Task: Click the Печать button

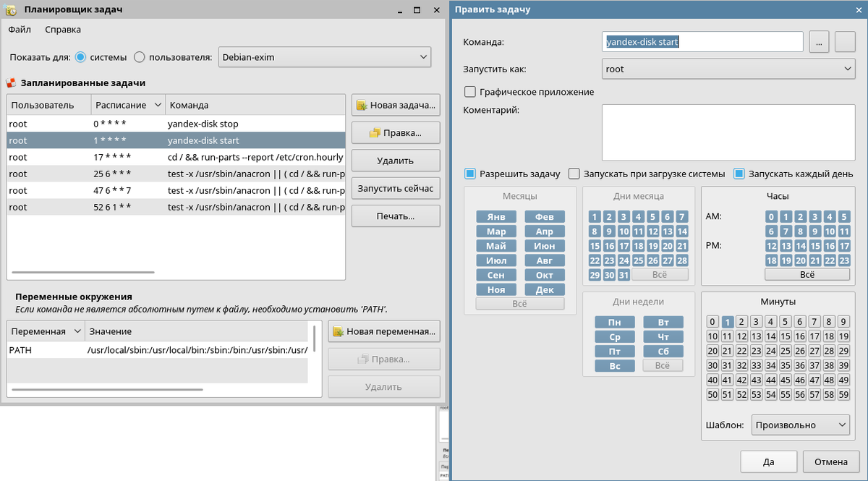Action: tap(396, 216)
